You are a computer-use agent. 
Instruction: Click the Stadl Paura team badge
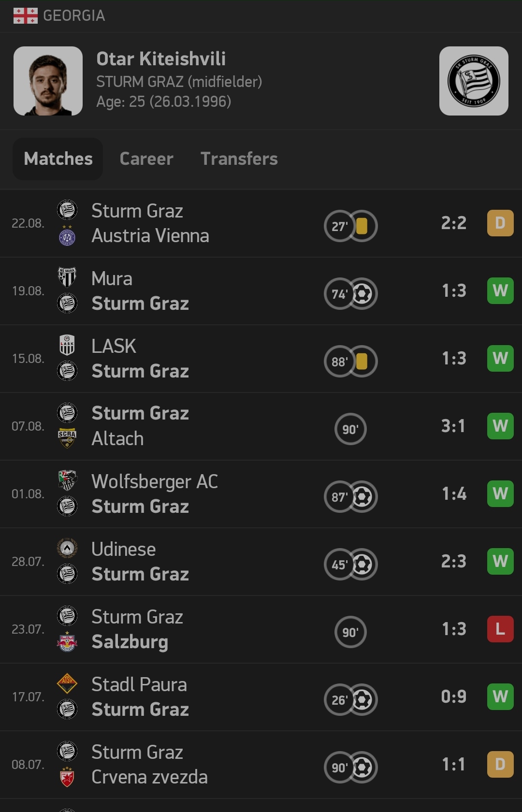point(67,683)
